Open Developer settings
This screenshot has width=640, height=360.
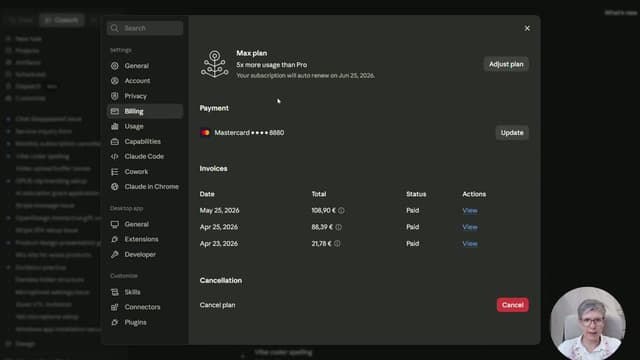pos(145,254)
